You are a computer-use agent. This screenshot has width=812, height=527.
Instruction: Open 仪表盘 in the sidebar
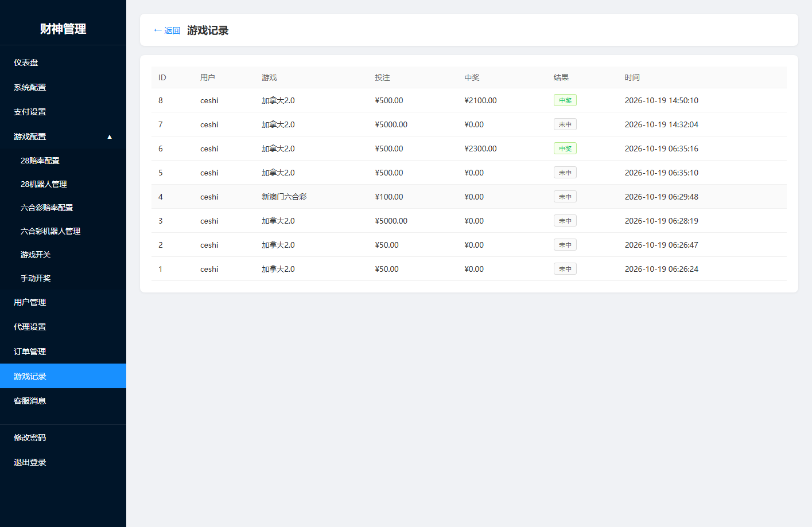point(63,63)
